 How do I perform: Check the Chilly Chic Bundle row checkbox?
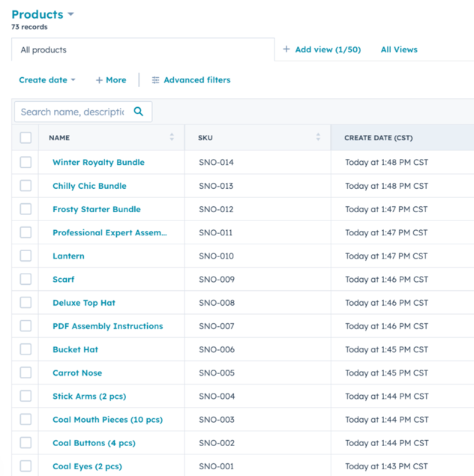(25, 185)
